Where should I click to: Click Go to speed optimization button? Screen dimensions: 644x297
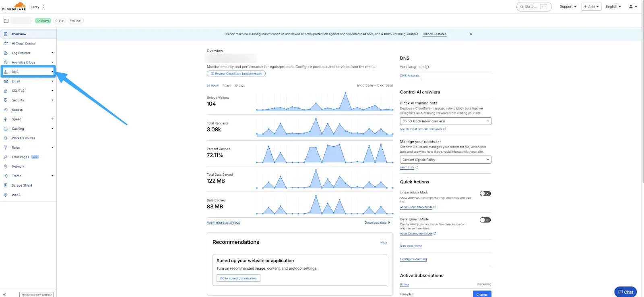(238, 278)
